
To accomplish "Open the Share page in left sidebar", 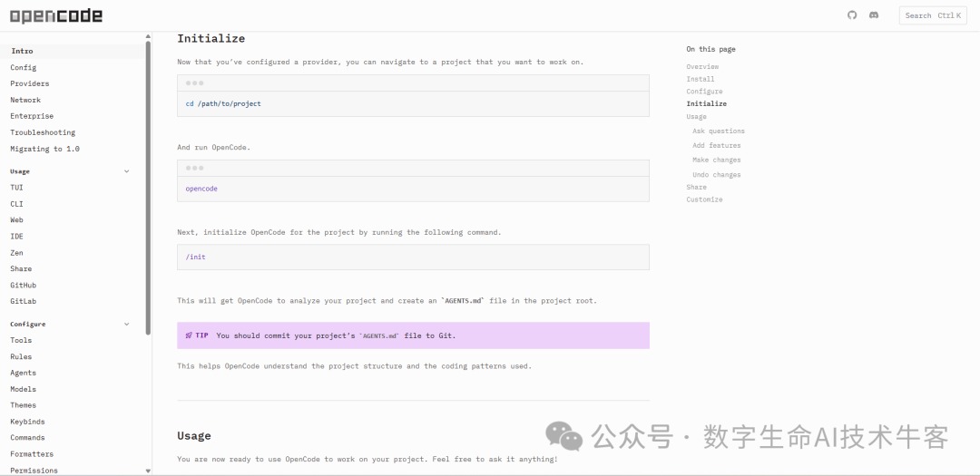I will click(x=21, y=268).
